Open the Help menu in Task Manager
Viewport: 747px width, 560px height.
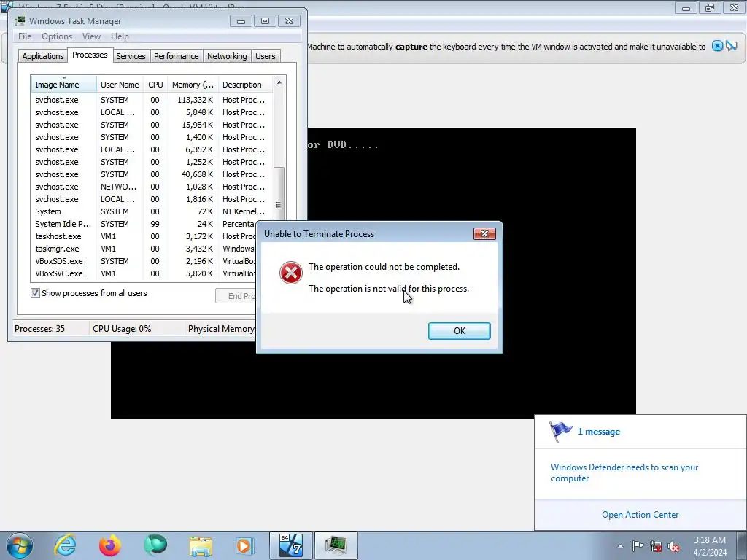pyautogui.click(x=120, y=36)
